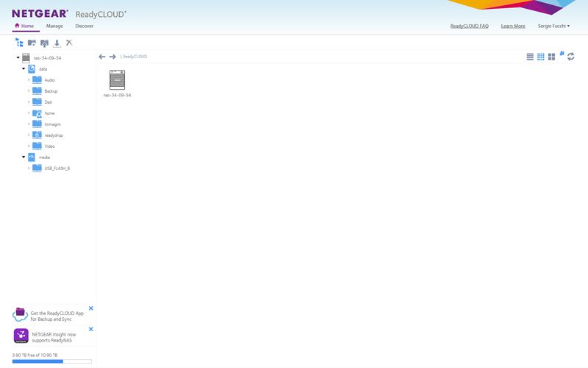Select Video label in tree

49,146
